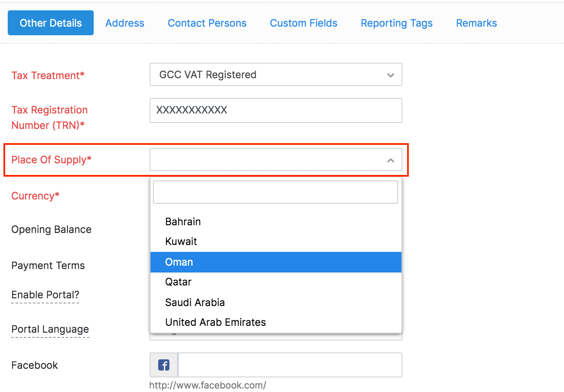Select Kuwait as Place Of Supply

pos(181,241)
